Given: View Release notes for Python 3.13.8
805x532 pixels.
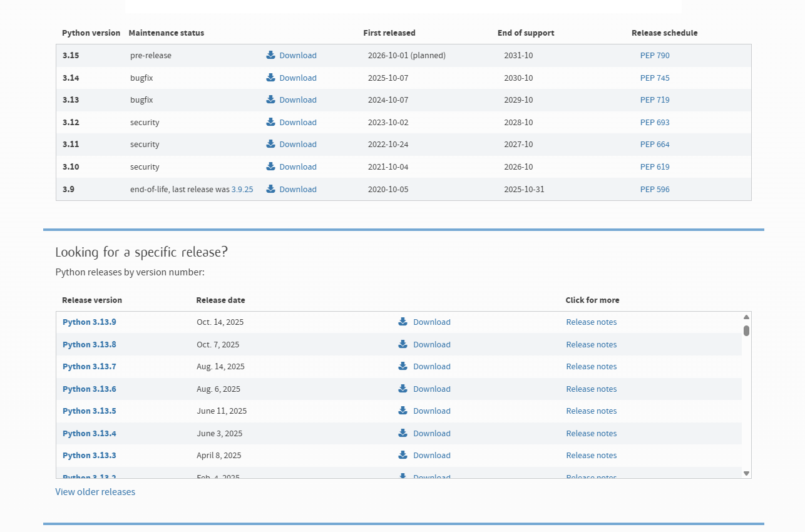Looking at the screenshot, I should [x=592, y=345].
